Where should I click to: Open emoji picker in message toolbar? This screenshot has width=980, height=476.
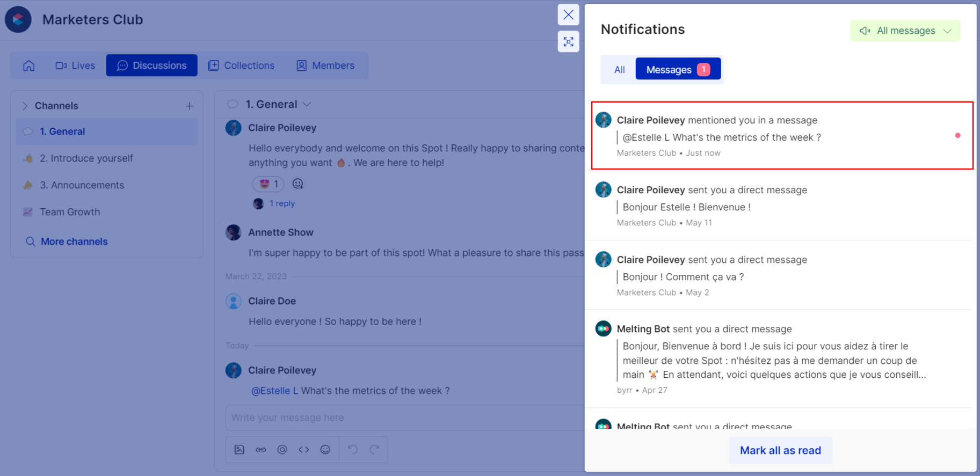click(325, 450)
